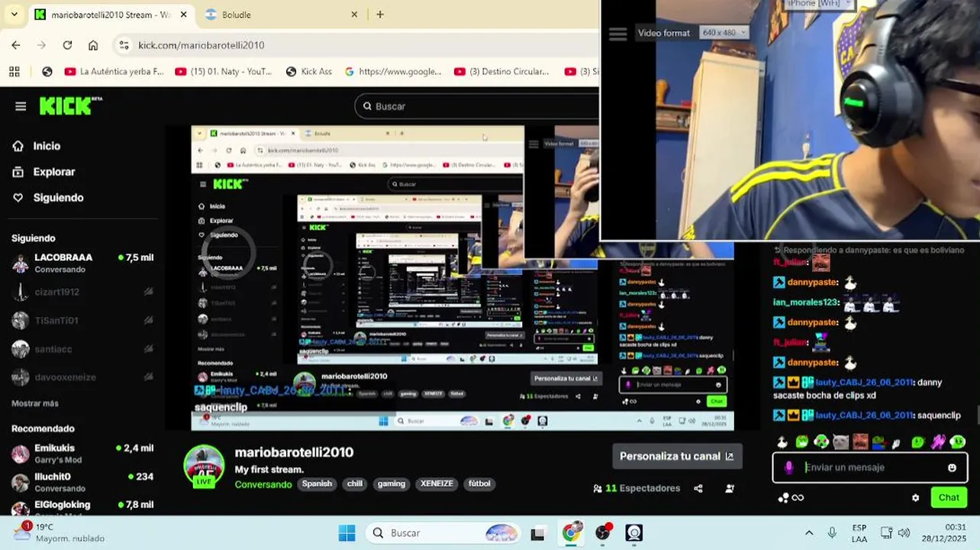
Task: Click Personaliza tu canal button
Action: coord(676,456)
